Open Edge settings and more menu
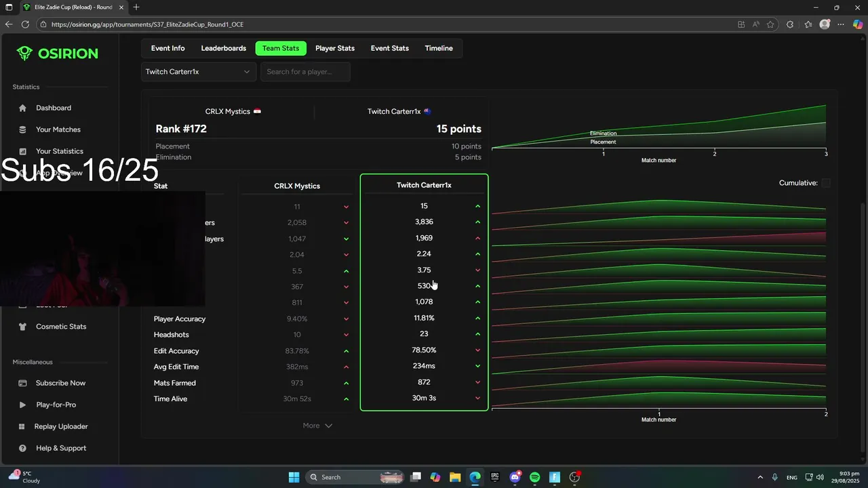This screenshot has height=488, width=868. (841, 24)
